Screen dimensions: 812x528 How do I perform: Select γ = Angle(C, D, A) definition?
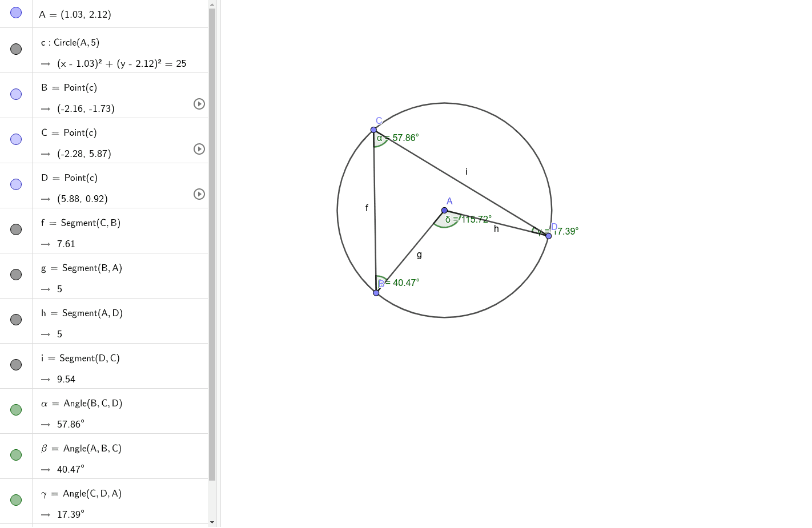(81, 494)
